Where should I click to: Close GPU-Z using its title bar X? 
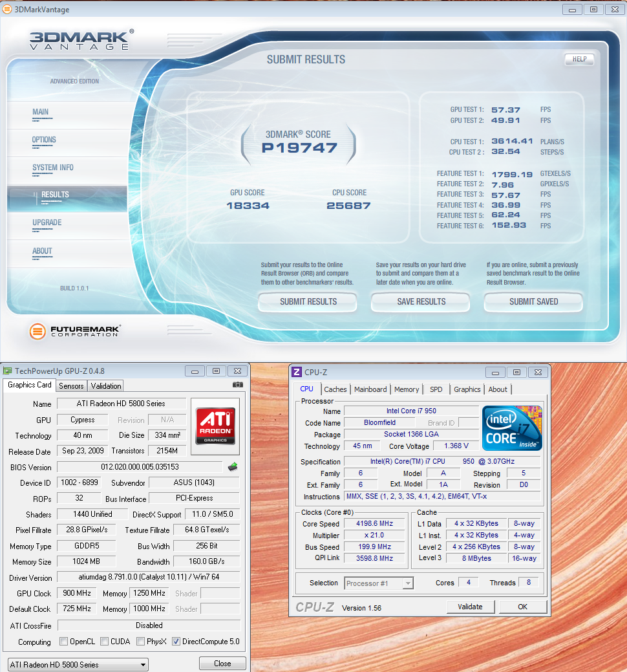238,371
